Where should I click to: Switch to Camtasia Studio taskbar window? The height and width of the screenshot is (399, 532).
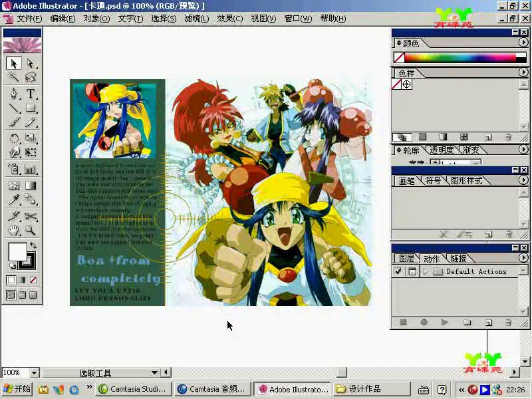coord(134,389)
